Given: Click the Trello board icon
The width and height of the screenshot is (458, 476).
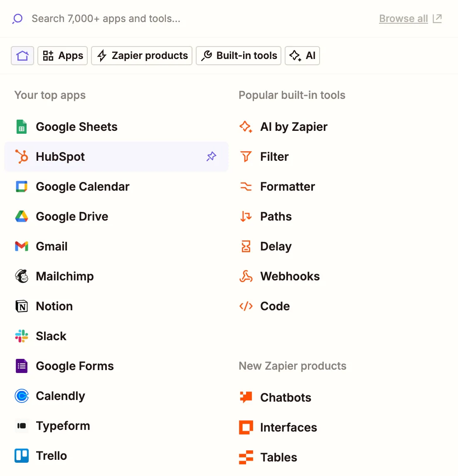Looking at the screenshot, I should (x=22, y=456).
